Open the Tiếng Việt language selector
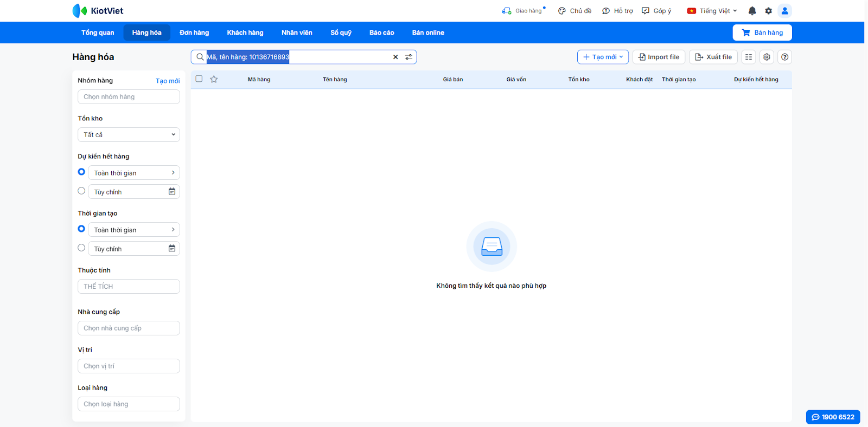 (x=712, y=11)
